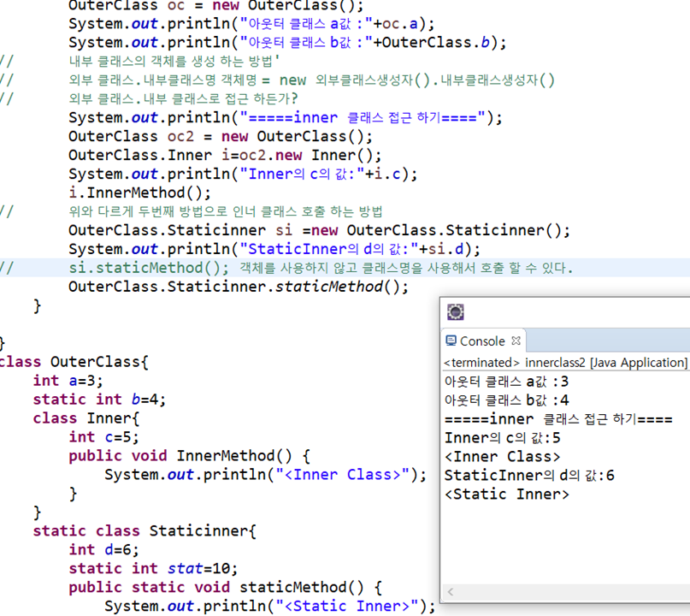This screenshot has width=690, height=616.
Task: Click line 'OuterClass.Staticinner si =new OuterClass.Staticinner();'
Action: [x=319, y=230]
